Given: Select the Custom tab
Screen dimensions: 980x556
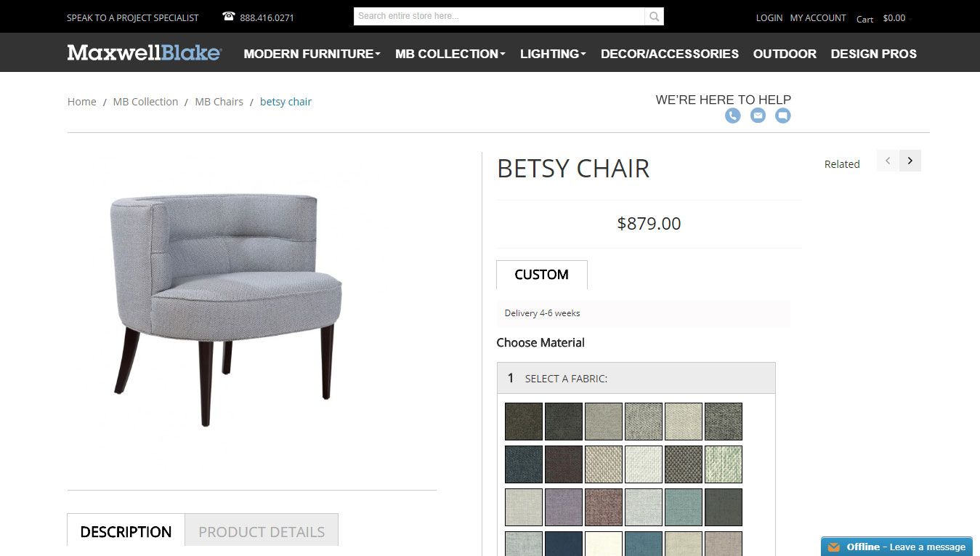Looking at the screenshot, I should [541, 275].
